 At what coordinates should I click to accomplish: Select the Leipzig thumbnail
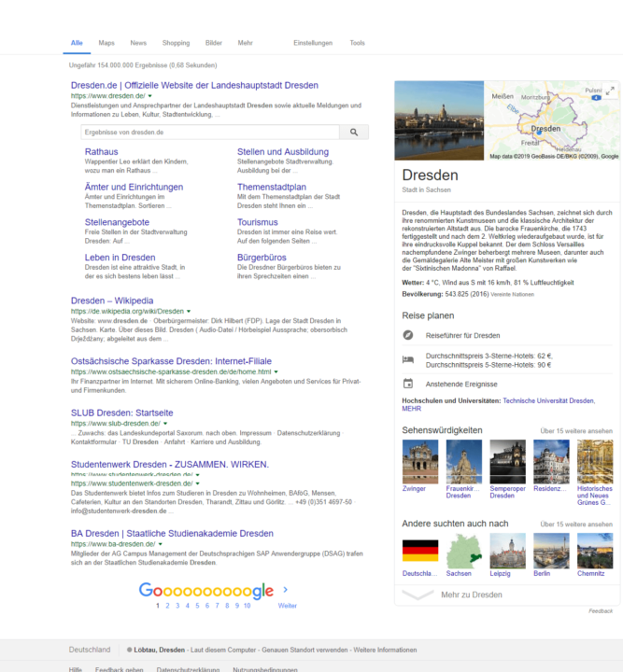(508, 551)
